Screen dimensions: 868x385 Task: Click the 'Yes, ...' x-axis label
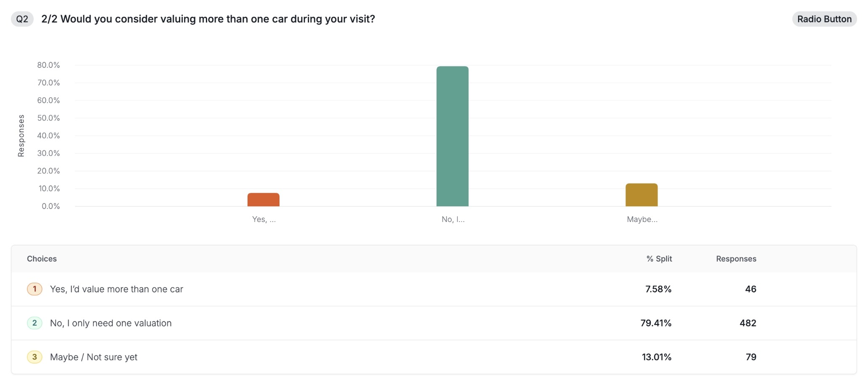point(264,219)
